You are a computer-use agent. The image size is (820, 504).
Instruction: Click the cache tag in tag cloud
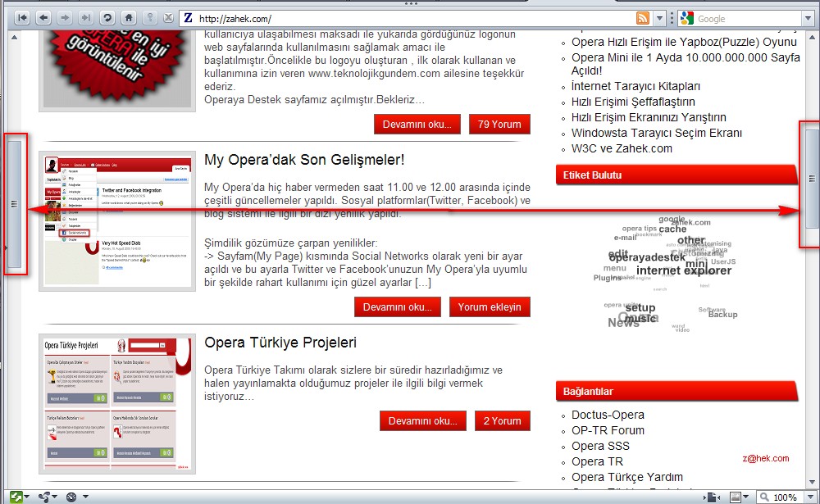pos(672,229)
